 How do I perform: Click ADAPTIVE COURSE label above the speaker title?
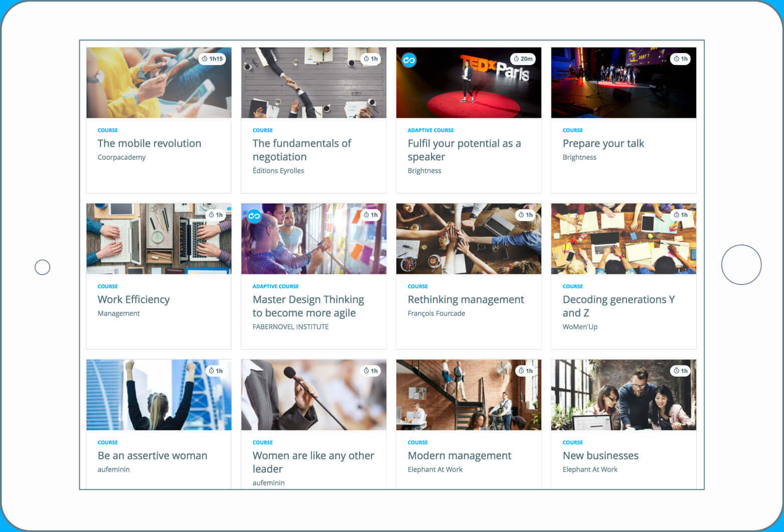click(x=431, y=130)
